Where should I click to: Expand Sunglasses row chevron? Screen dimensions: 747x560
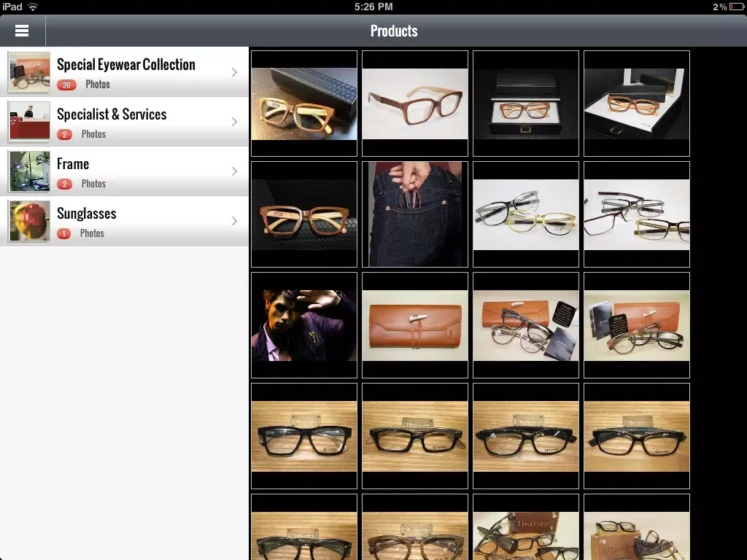pos(234,221)
